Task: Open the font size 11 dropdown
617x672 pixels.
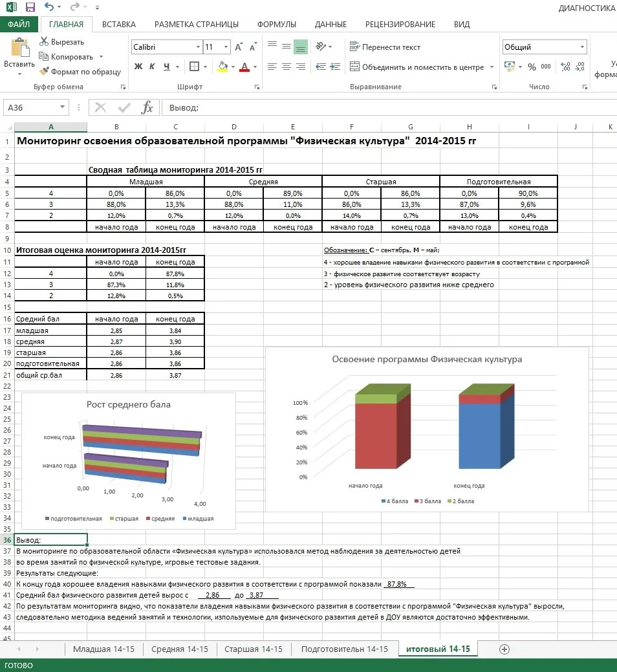Action: [x=226, y=47]
